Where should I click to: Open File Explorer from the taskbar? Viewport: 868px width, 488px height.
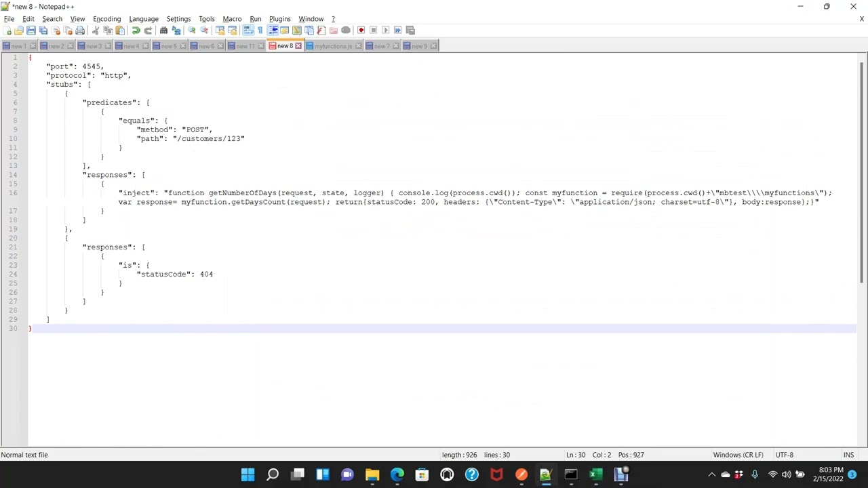tap(372, 474)
